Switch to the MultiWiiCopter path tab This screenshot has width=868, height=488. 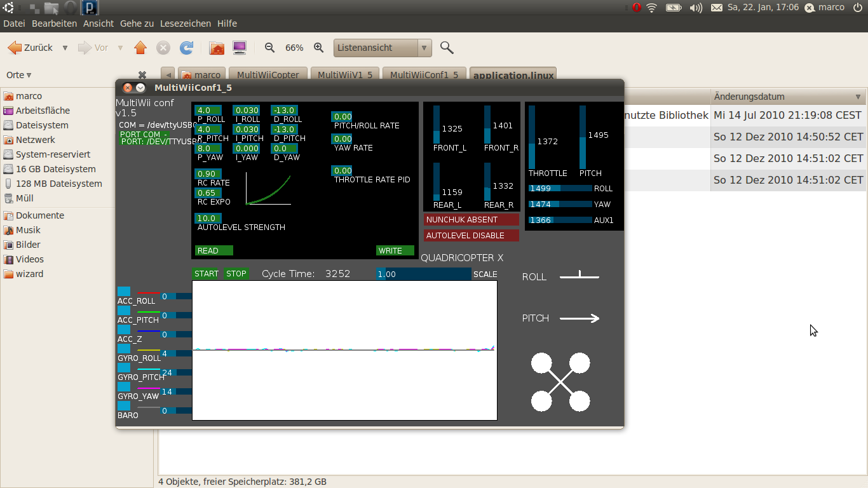click(268, 75)
